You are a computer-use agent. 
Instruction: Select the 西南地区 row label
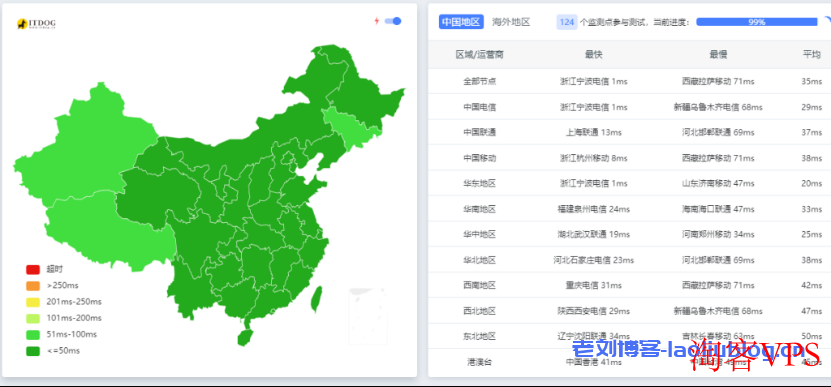coord(480,286)
